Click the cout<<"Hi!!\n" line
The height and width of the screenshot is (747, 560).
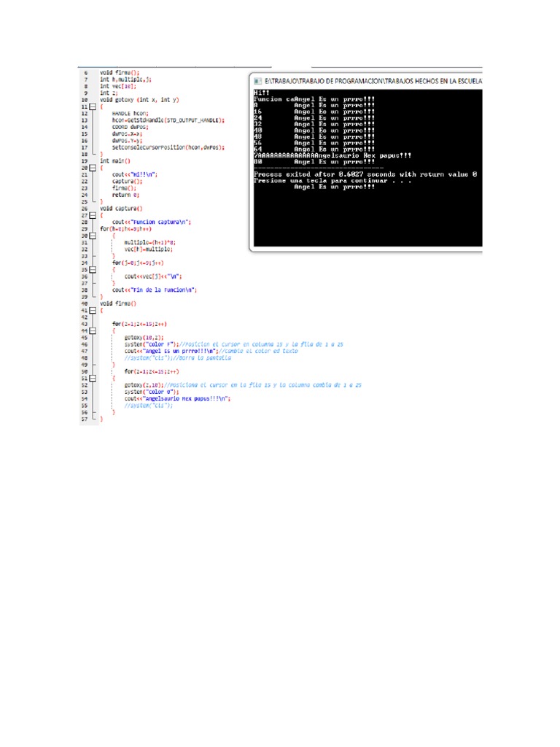134,174
